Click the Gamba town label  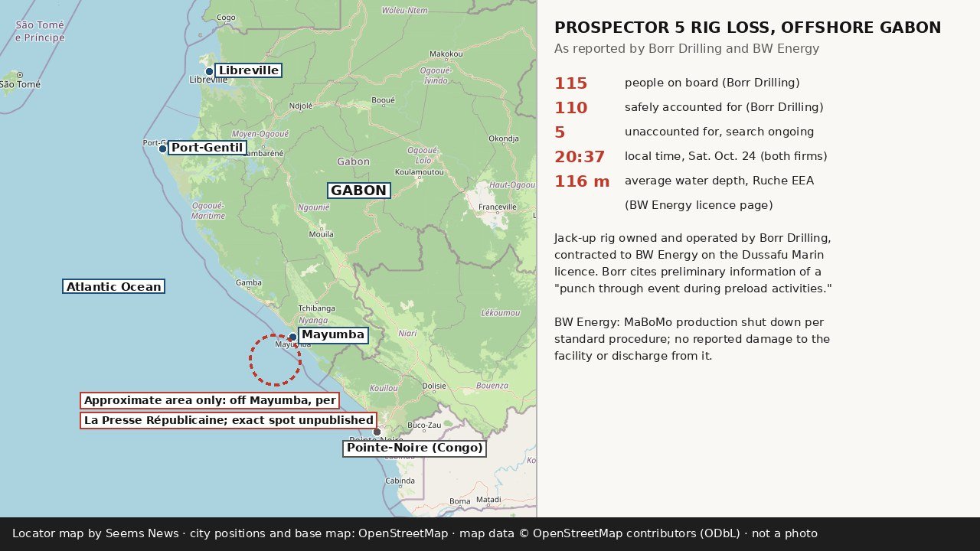coord(249,282)
